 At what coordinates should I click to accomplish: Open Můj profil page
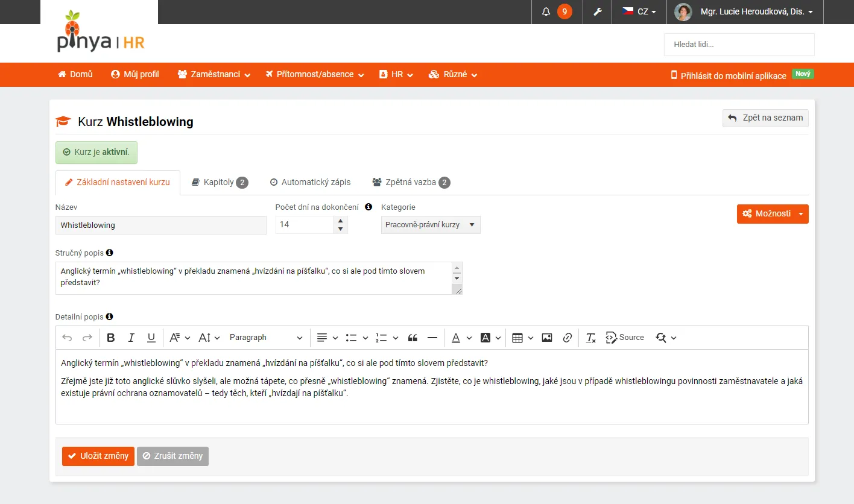pos(135,75)
